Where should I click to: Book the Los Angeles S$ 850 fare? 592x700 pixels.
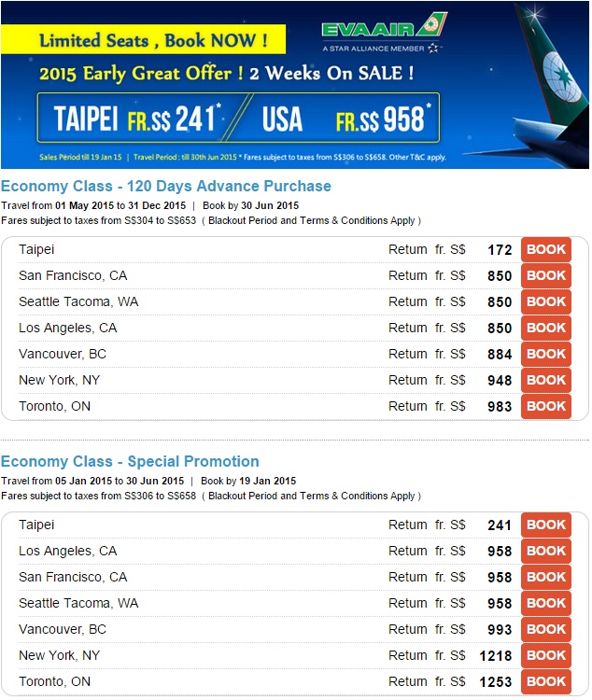546,329
